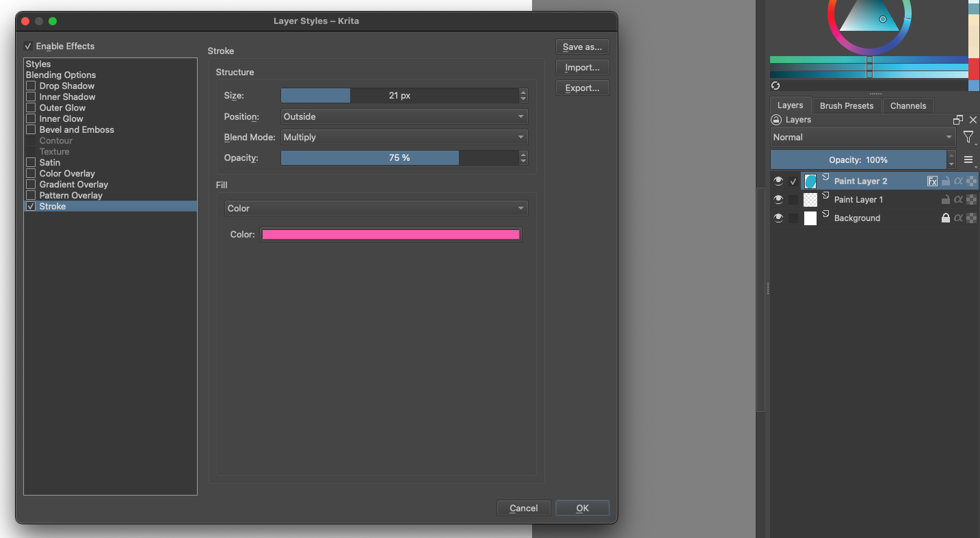Uncheck Enable Effects
This screenshot has height=538, width=980.
28,47
